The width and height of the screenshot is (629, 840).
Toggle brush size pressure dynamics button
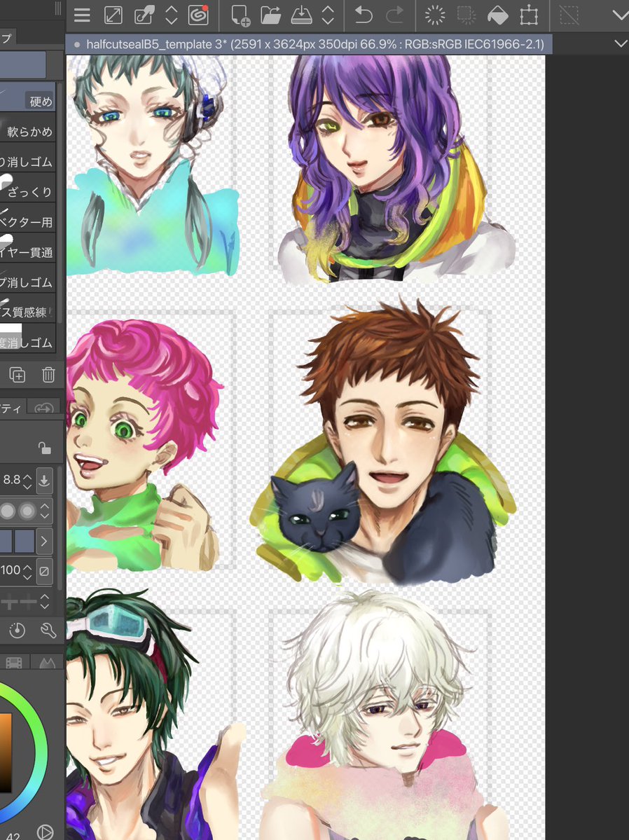[44, 481]
